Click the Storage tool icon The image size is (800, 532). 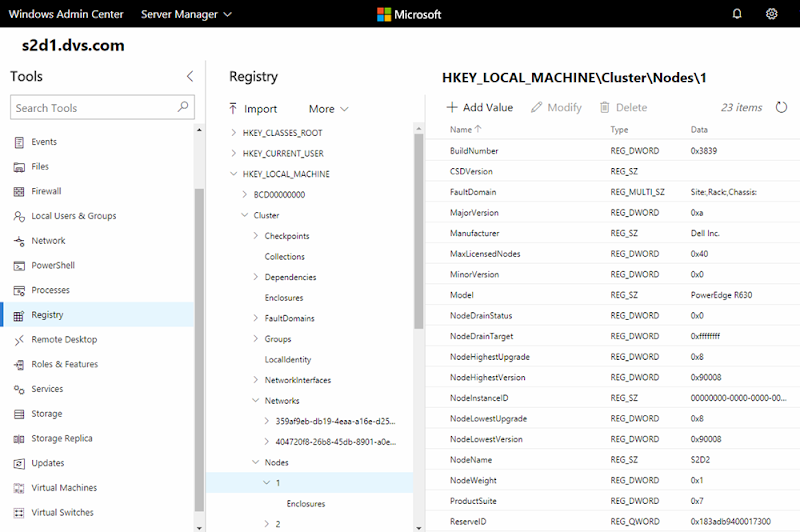coord(19,414)
